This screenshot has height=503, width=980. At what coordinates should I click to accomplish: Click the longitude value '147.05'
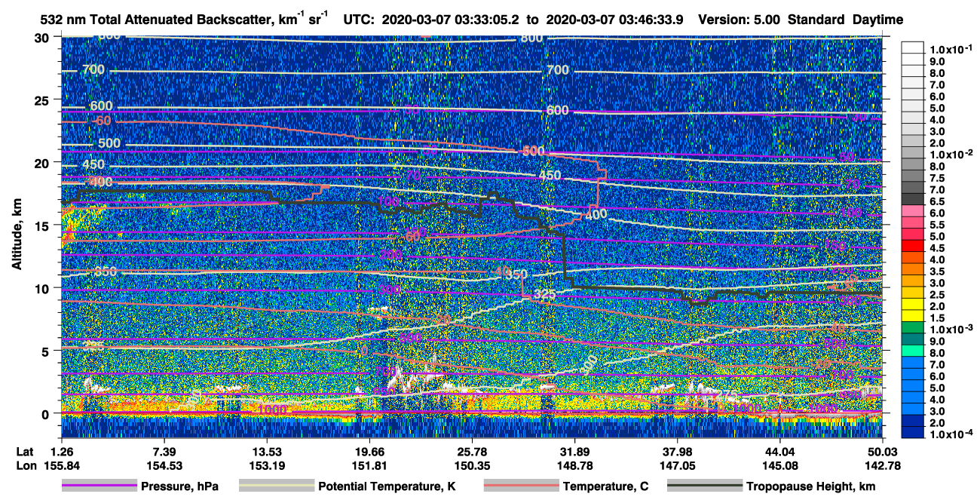[x=677, y=465]
